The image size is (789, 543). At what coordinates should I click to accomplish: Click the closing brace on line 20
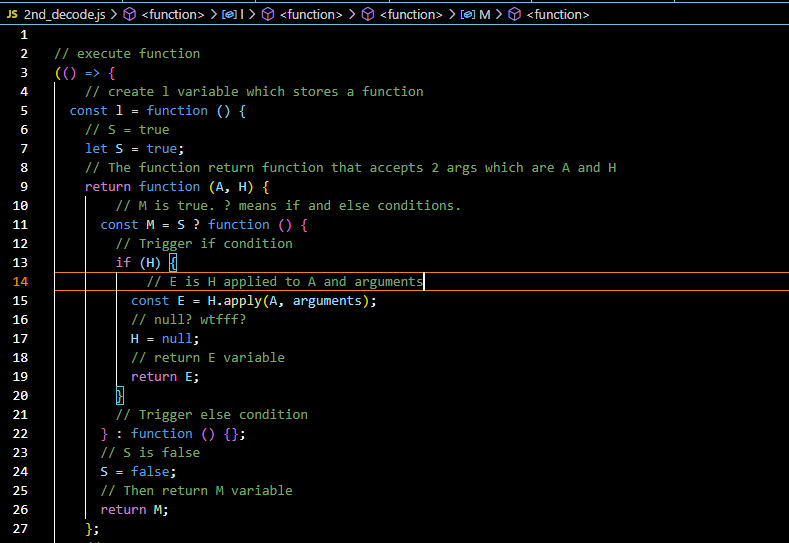pyautogui.click(x=120, y=396)
